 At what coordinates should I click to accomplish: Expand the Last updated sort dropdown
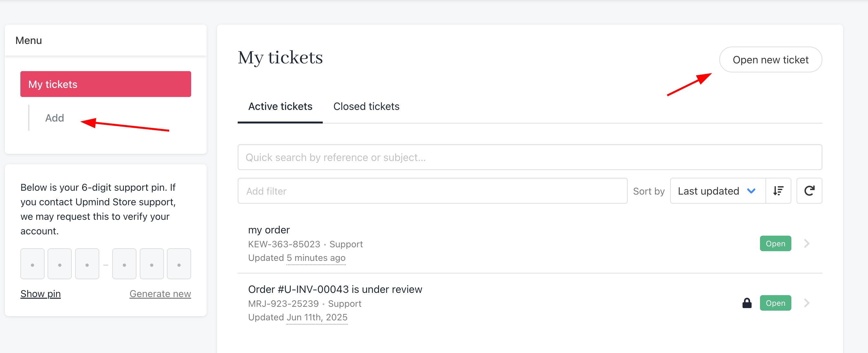(718, 191)
